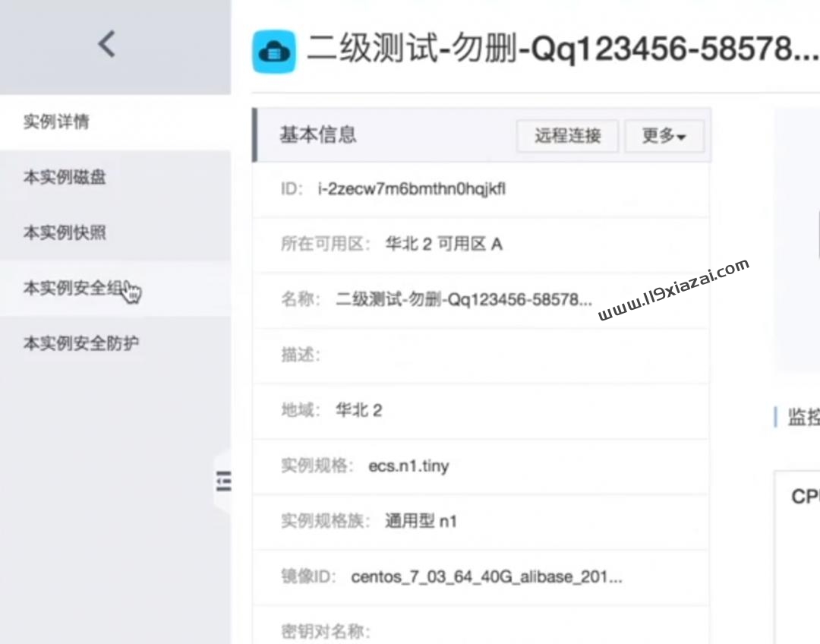820x644 pixels.
Task: Click the page title 二级测试-勿删-Qq123456-58578...
Action: click(x=562, y=48)
